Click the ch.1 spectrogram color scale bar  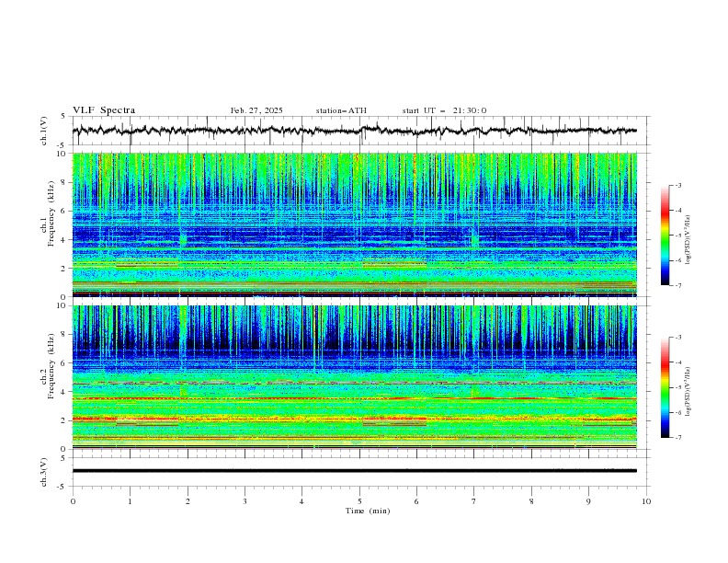click(665, 236)
